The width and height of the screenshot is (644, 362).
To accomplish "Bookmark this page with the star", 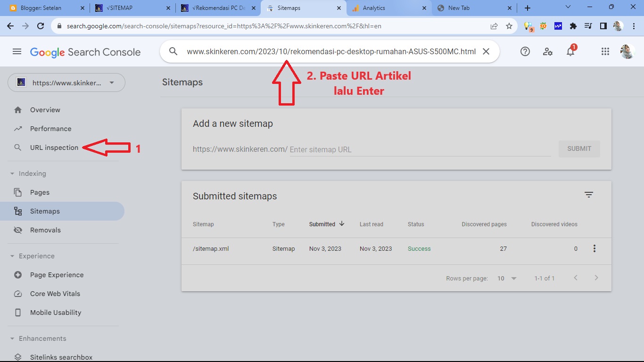I will click(x=509, y=26).
